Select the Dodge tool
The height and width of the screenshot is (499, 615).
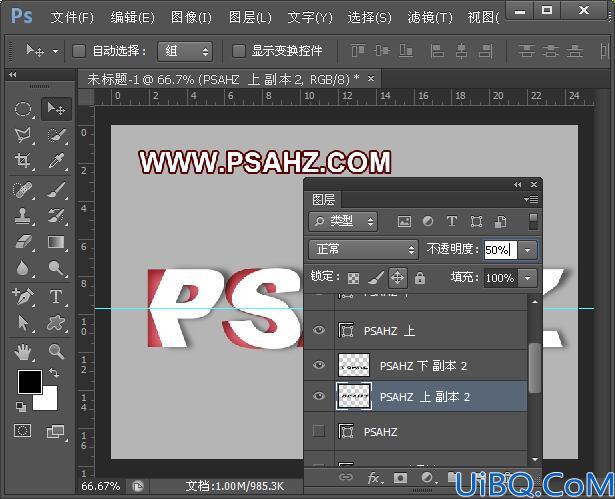pyautogui.click(x=56, y=268)
